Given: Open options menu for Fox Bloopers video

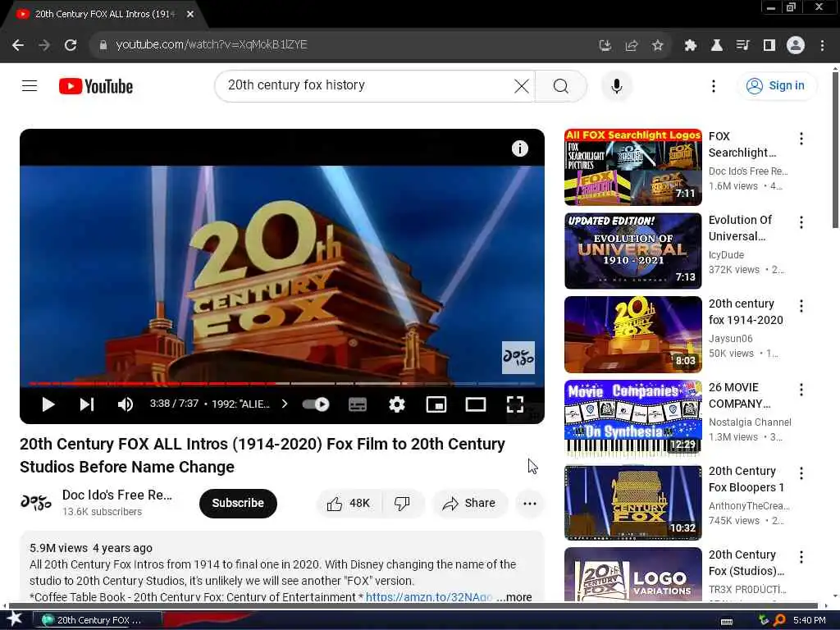Looking at the screenshot, I should 801,473.
